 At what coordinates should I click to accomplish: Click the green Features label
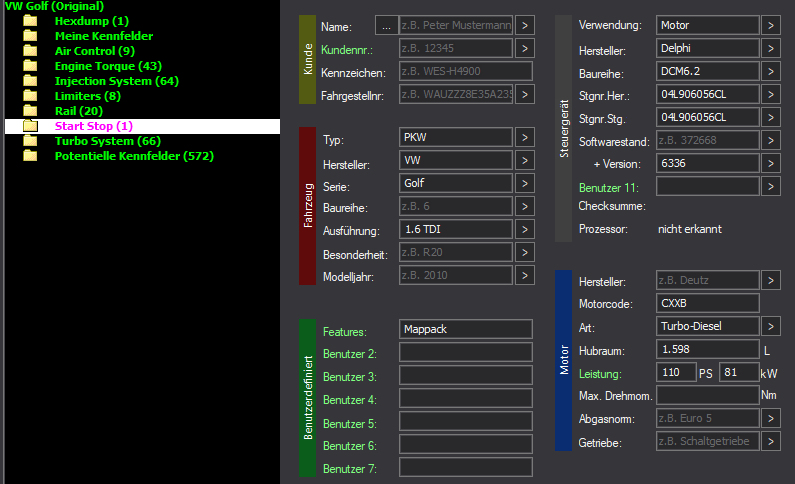click(345, 332)
